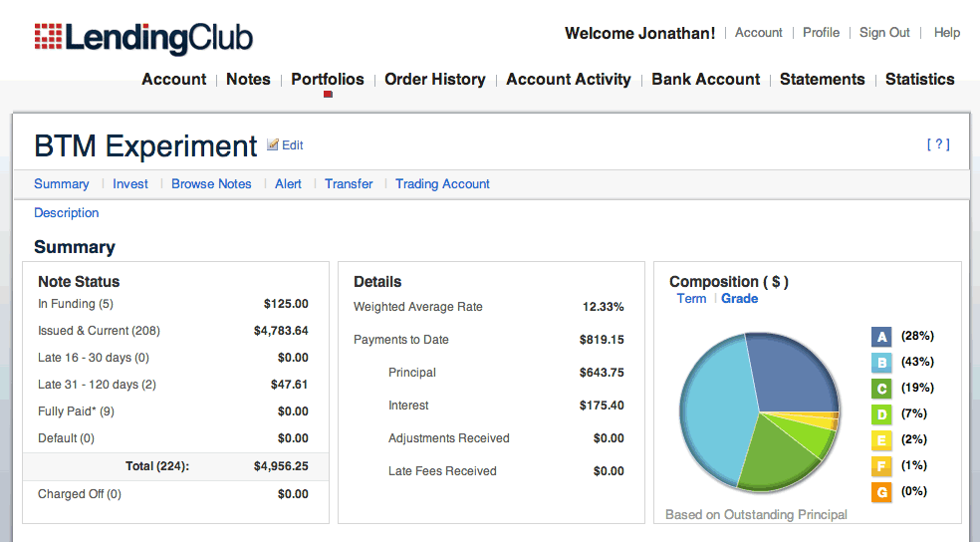Image resolution: width=980 pixels, height=542 pixels.
Task: Switch composition chart to Term
Action: pyautogui.click(x=691, y=299)
